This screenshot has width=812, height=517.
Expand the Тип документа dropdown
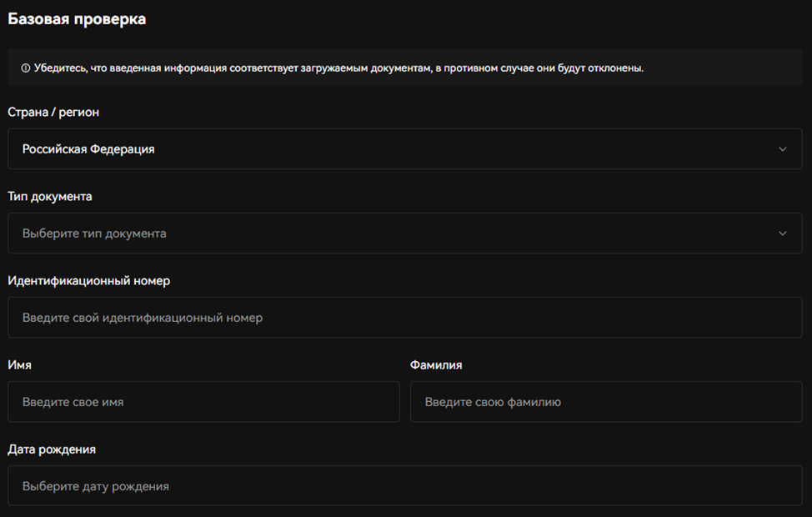point(404,233)
